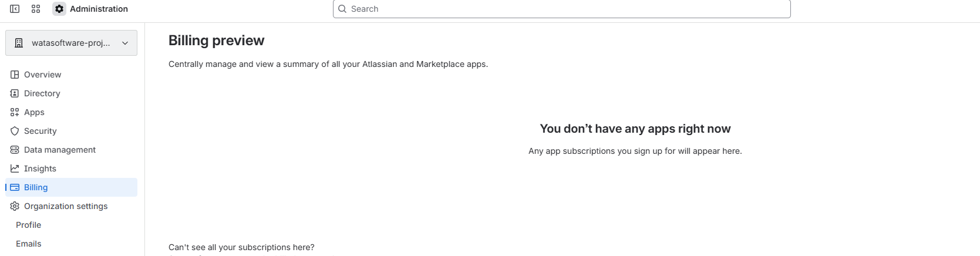Click the Billing preview heading
The image size is (980, 256).
[x=216, y=41]
